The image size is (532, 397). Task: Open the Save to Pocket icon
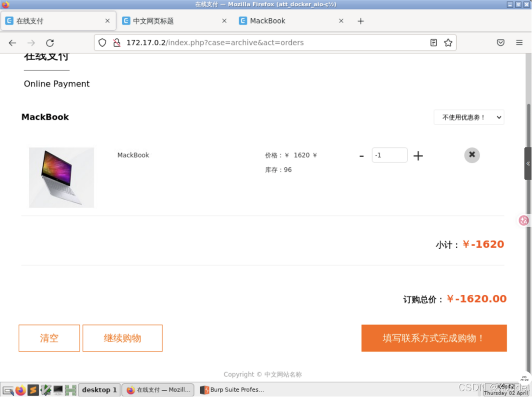click(500, 42)
